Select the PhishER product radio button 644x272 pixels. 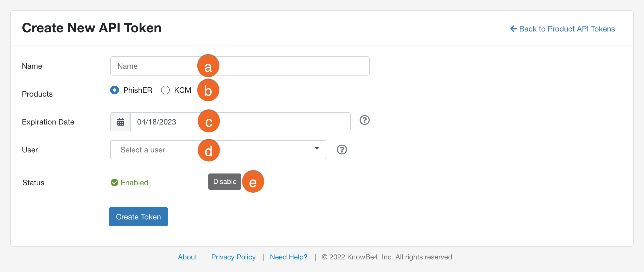point(114,90)
